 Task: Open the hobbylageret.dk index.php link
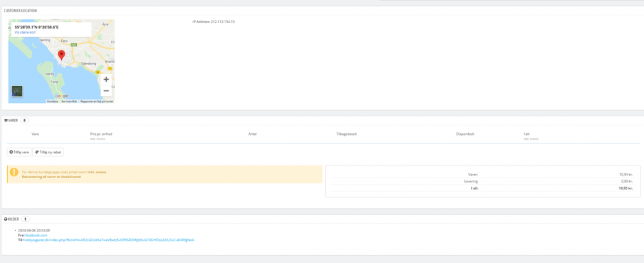(108, 240)
